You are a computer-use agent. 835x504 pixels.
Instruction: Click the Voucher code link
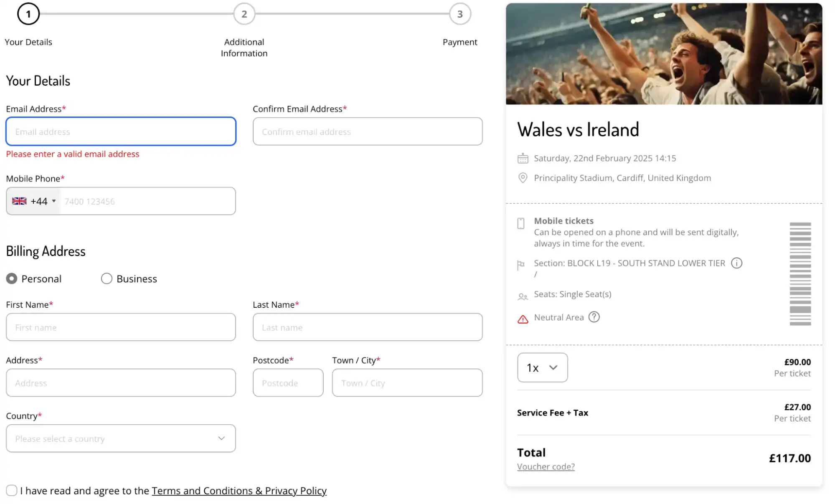[x=546, y=466]
